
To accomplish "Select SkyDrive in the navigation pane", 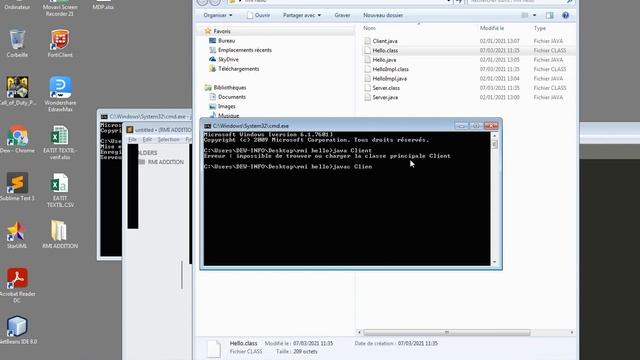I will pyautogui.click(x=228, y=59).
